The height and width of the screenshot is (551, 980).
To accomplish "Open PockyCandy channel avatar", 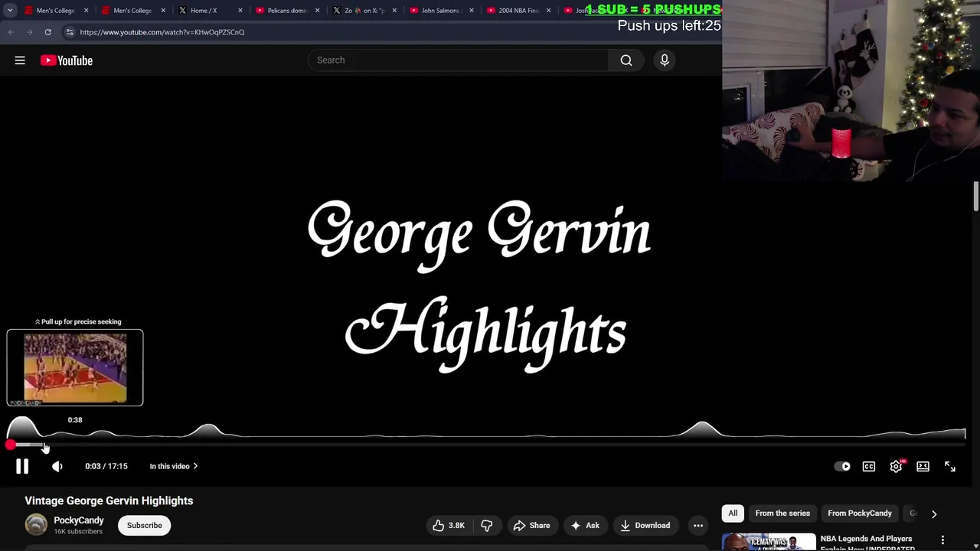I will [x=36, y=525].
